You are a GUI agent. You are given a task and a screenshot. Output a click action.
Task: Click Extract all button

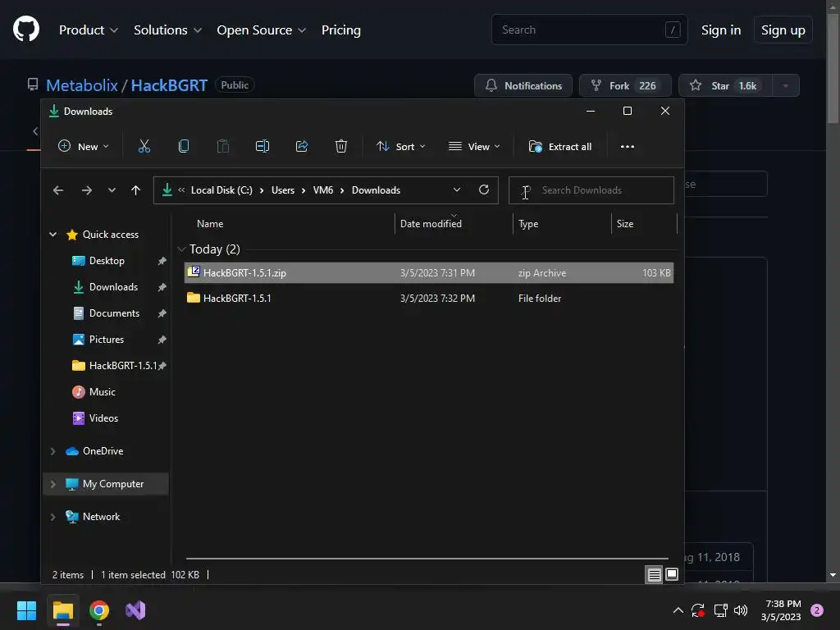point(560,146)
